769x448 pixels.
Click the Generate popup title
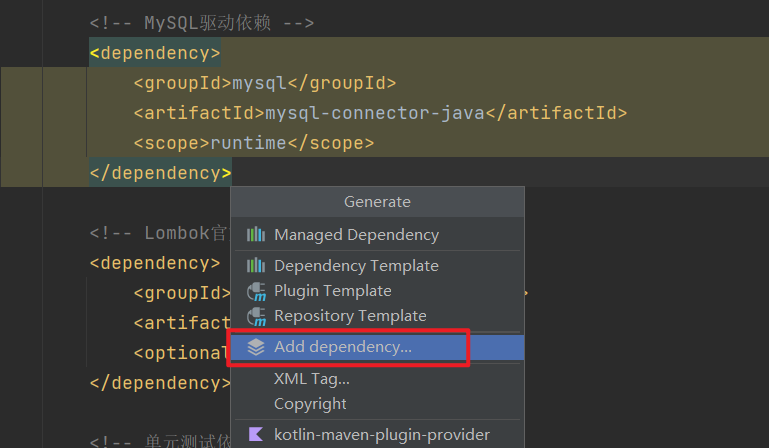click(x=377, y=202)
